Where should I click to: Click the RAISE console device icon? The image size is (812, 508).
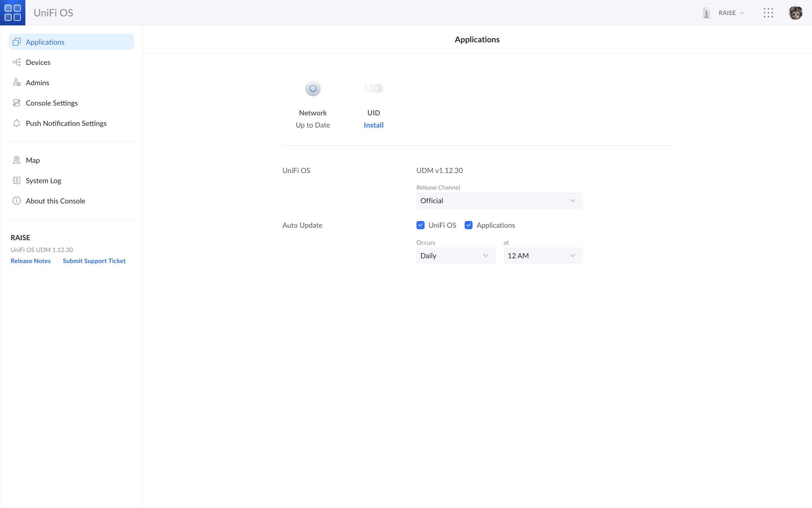coord(706,13)
